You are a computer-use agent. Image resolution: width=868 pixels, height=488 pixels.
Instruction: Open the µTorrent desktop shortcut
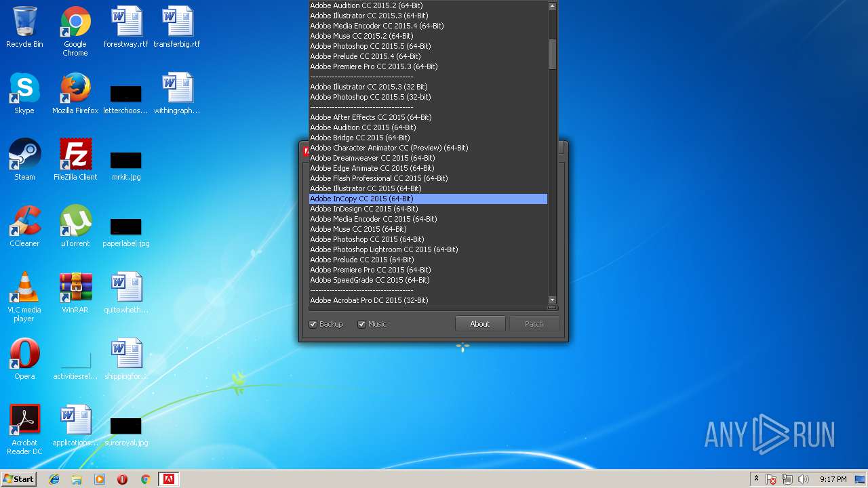pyautogui.click(x=75, y=226)
